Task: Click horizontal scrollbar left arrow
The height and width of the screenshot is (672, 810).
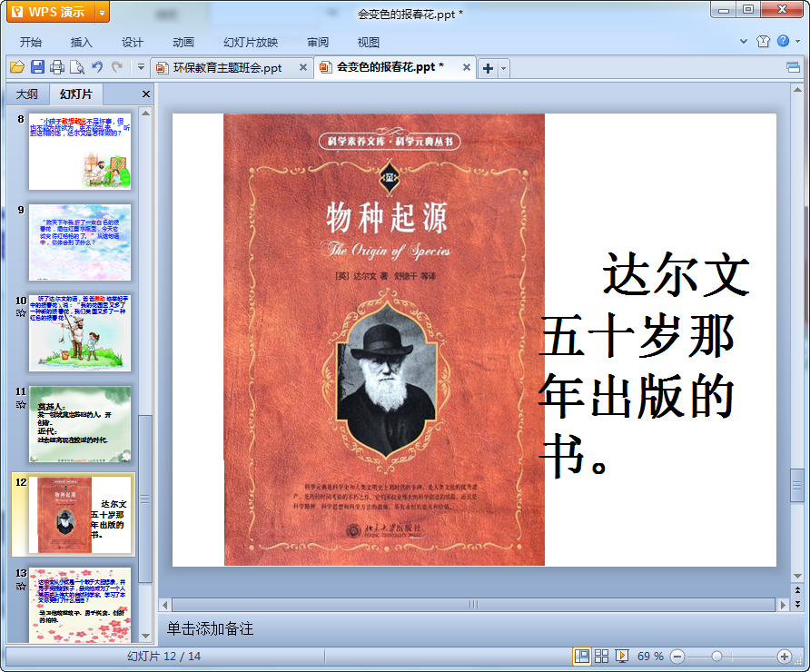Action: (x=164, y=604)
